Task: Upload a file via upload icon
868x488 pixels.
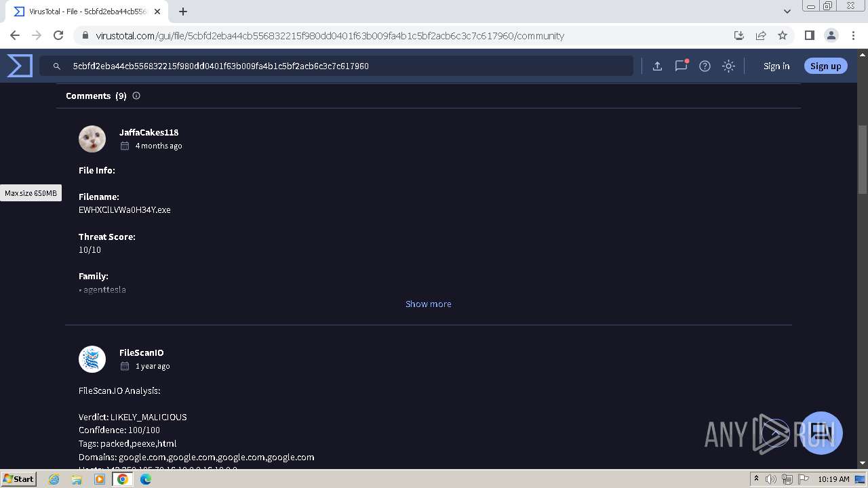Action: point(657,66)
